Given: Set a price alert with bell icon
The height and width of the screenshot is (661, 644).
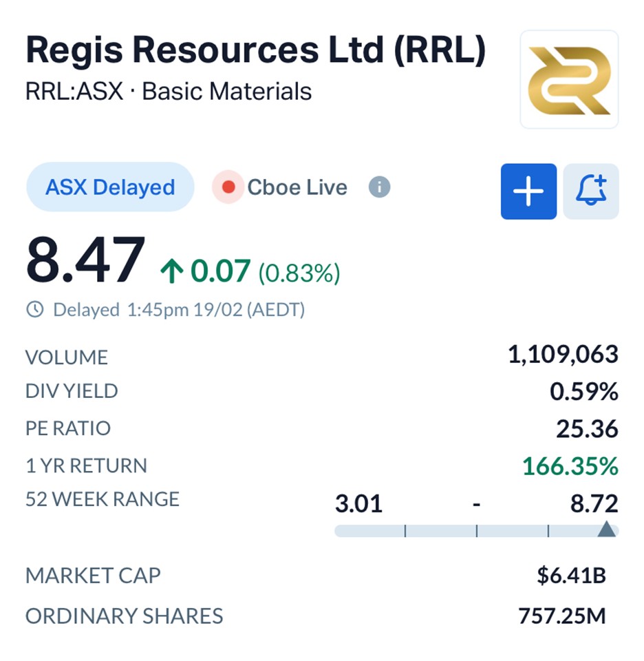Looking at the screenshot, I should click(x=590, y=191).
